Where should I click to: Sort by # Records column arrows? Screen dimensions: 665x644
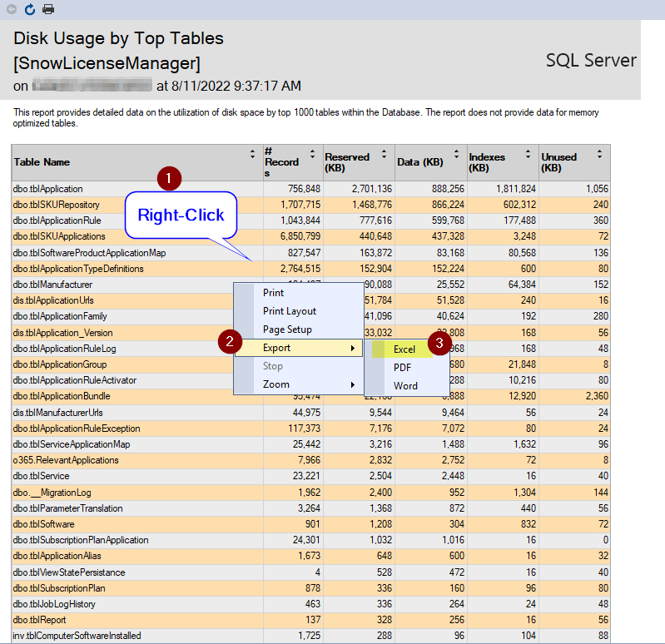click(312, 154)
